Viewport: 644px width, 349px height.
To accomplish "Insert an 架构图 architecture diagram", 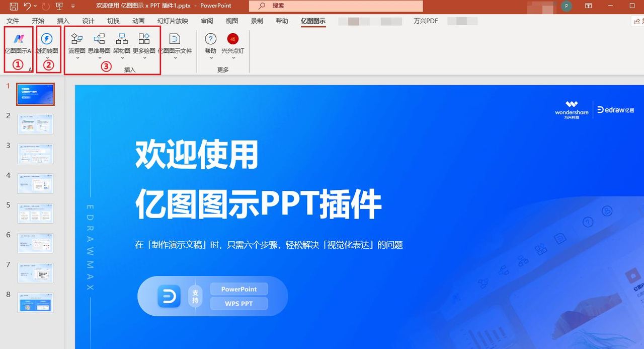I will [121, 40].
